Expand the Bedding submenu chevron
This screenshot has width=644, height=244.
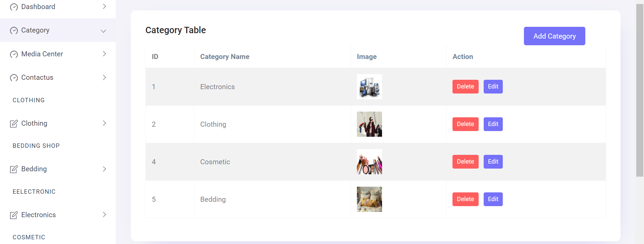(x=104, y=169)
